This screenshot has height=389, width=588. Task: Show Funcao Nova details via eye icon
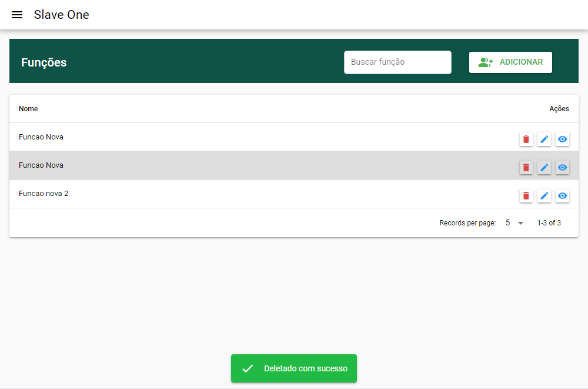point(562,139)
